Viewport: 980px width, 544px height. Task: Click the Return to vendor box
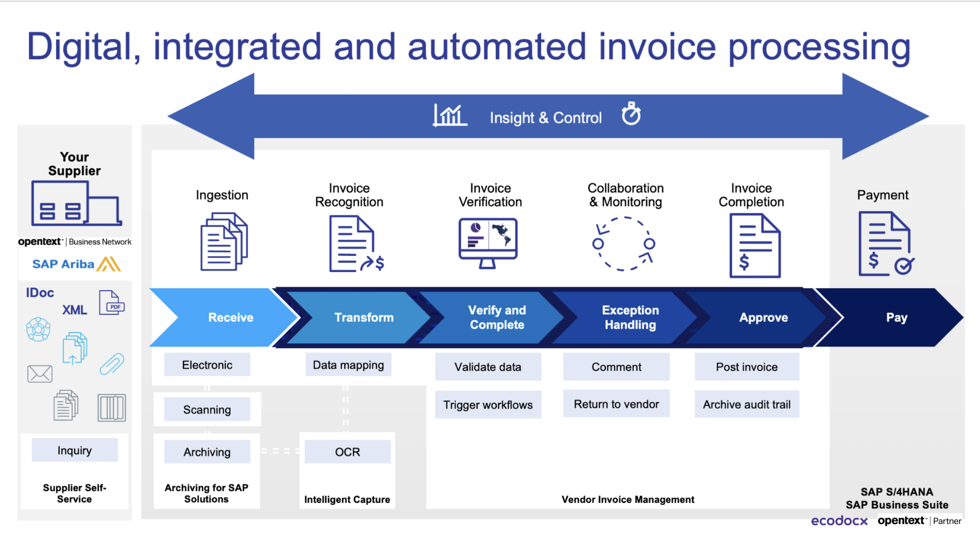point(616,403)
